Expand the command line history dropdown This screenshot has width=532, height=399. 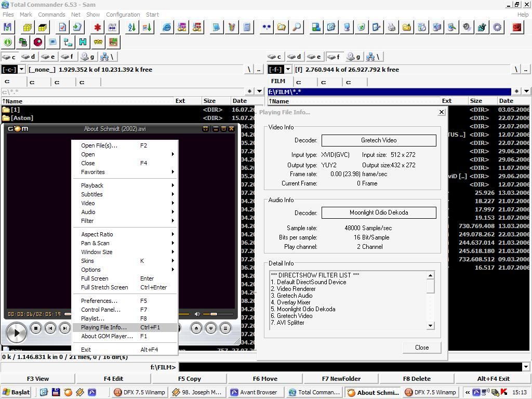(x=526, y=367)
